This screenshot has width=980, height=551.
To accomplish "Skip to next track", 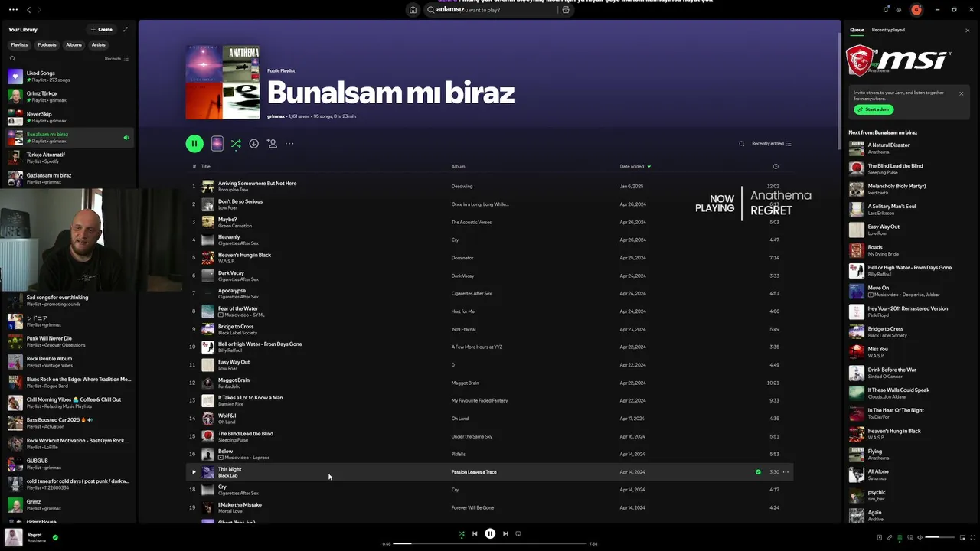I will pos(505,534).
